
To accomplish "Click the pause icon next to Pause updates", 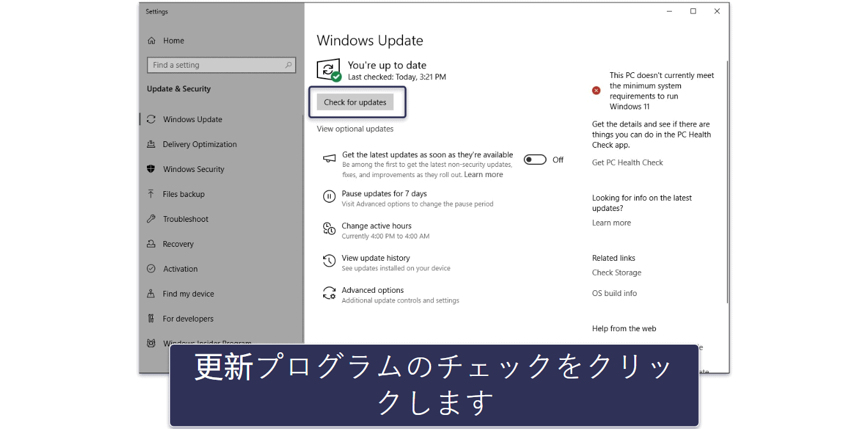I will pyautogui.click(x=329, y=197).
